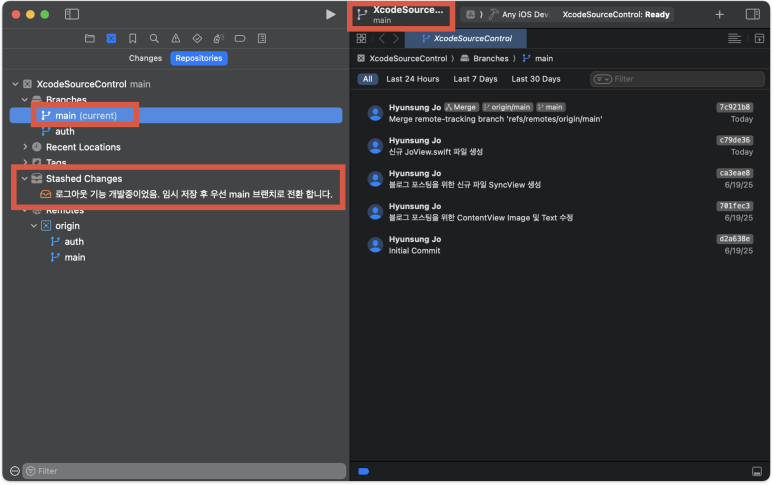Open the Issue navigator warning icon

click(x=176, y=38)
